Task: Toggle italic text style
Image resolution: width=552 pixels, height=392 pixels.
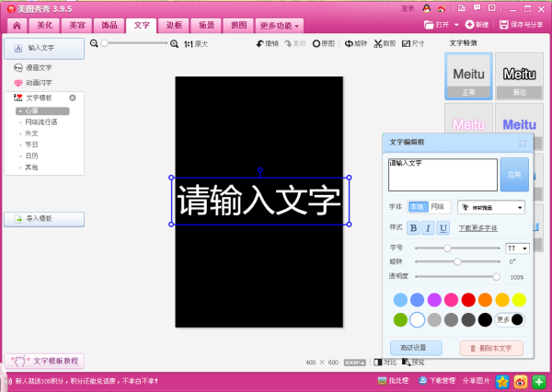Action: pyautogui.click(x=428, y=227)
